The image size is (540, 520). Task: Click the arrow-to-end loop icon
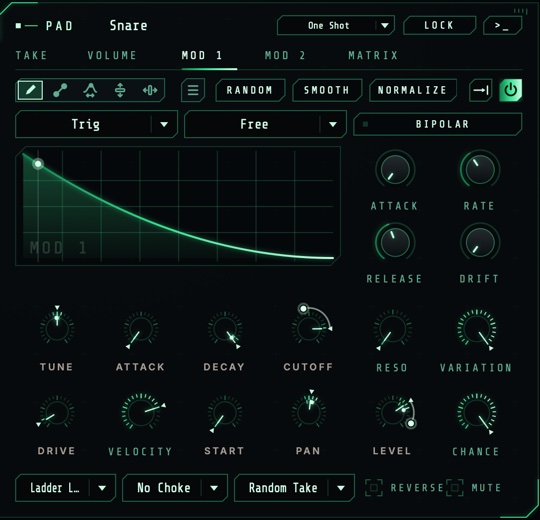click(x=481, y=90)
